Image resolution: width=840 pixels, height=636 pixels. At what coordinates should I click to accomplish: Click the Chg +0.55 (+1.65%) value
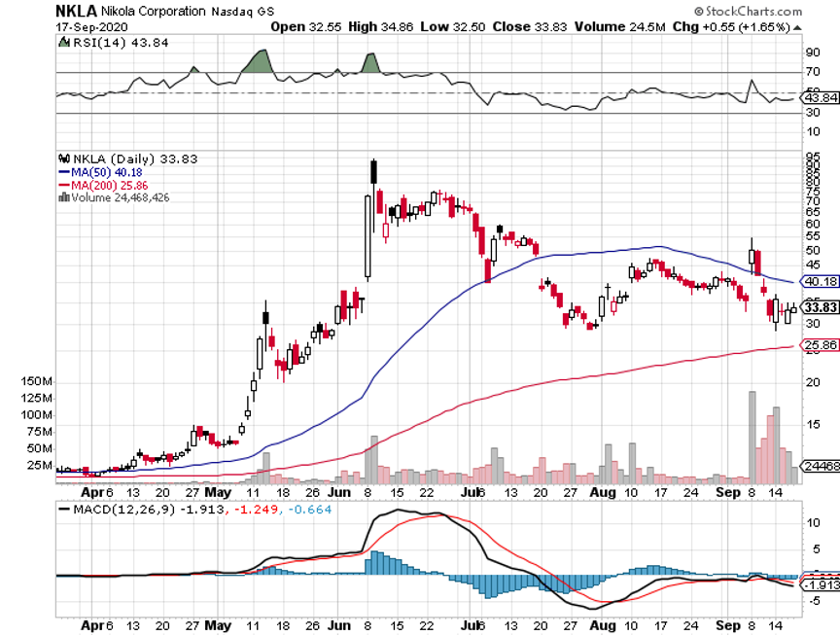coord(731,27)
